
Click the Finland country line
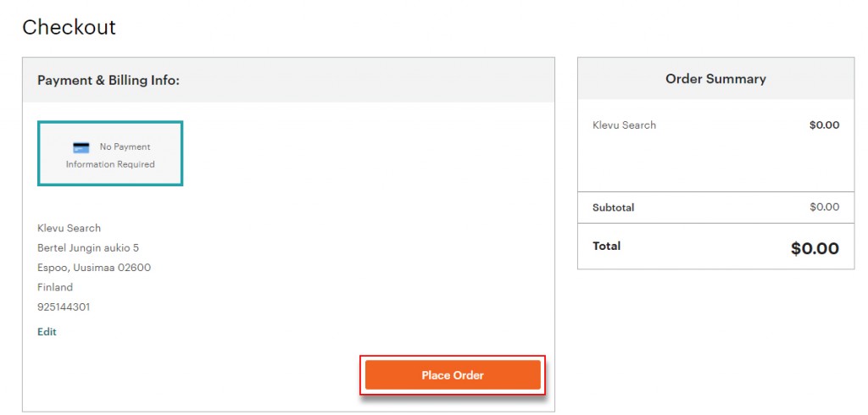coord(55,287)
